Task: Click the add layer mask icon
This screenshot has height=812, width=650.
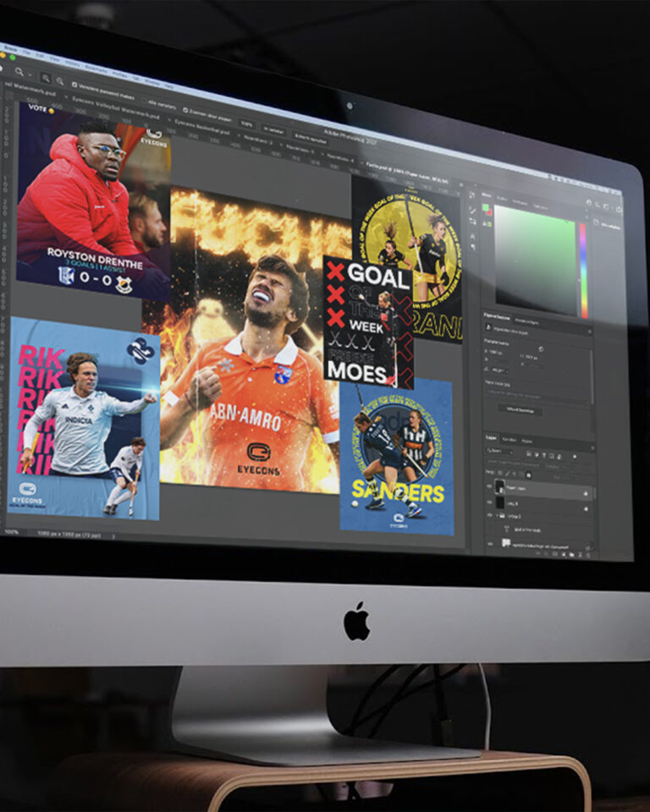Action: click(x=555, y=554)
